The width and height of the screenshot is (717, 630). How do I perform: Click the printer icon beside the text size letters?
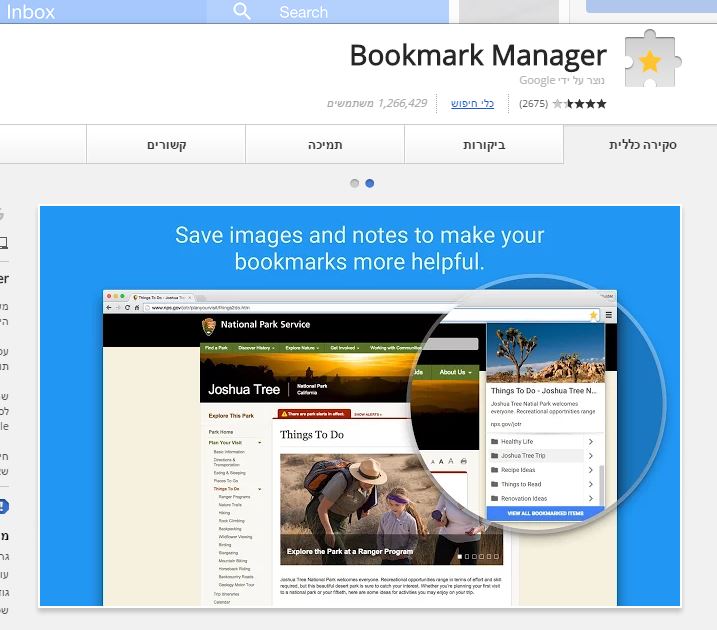tap(464, 461)
